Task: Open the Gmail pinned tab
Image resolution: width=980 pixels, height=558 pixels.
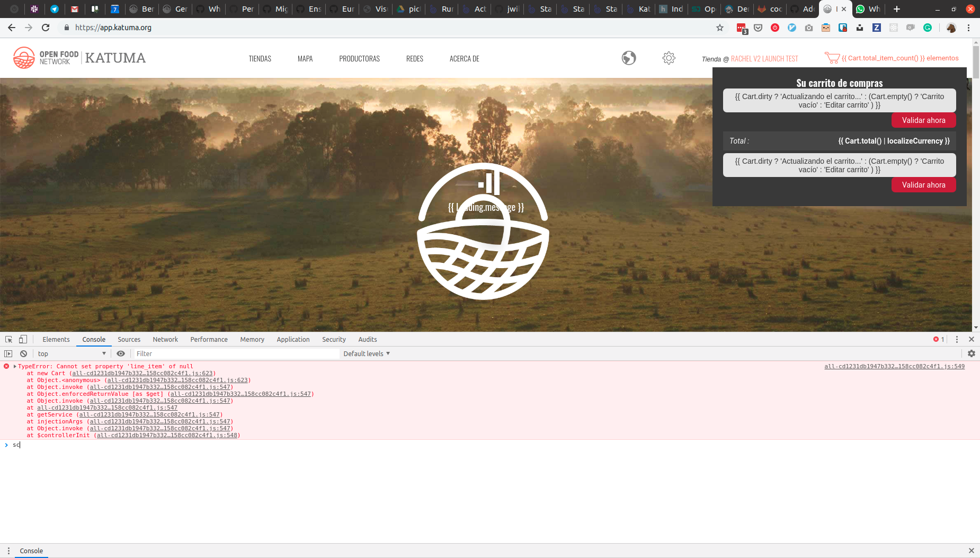Action: (75, 9)
